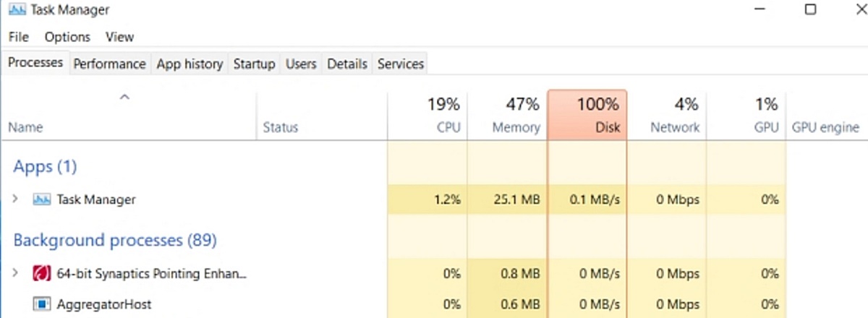Click the Task Manager app row icon
The width and height of the screenshot is (868, 318).
[42, 199]
